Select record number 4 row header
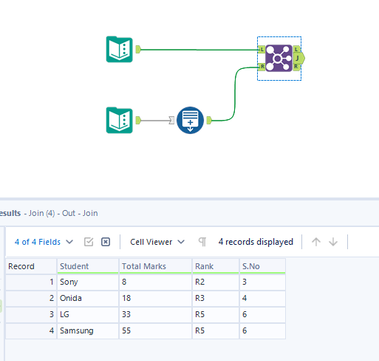Image resolution: width=379 pixels, height=361 pixels. 31,331
